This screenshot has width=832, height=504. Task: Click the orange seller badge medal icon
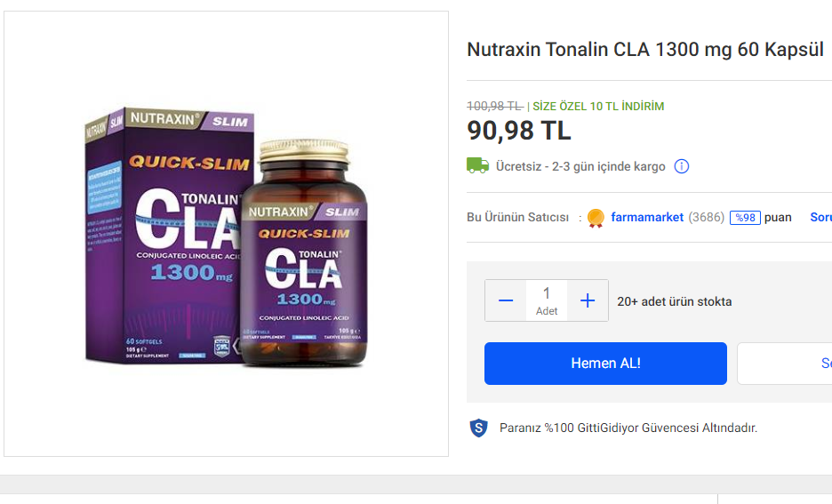pyautogui.click(x=596, y=218)
